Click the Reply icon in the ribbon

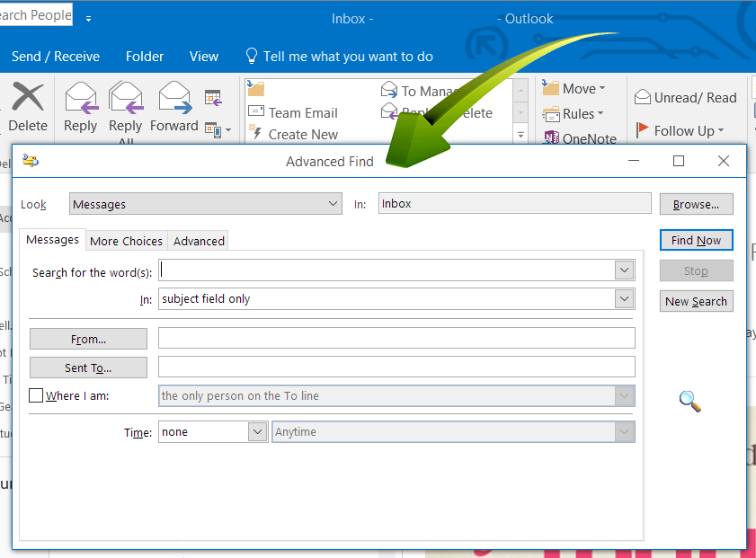point(81,99)
